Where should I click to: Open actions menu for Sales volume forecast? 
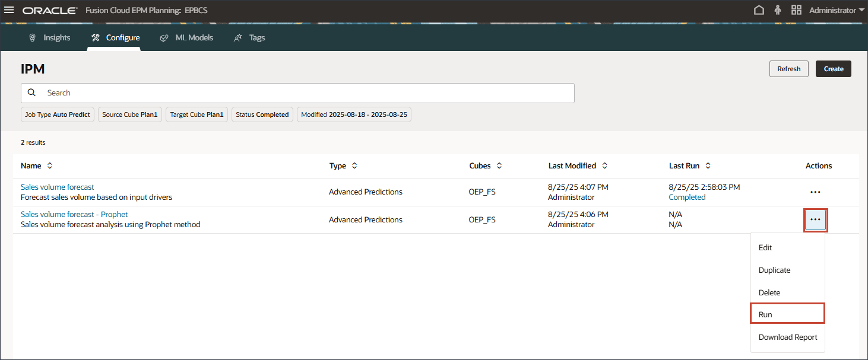click(x=815, y=192)
